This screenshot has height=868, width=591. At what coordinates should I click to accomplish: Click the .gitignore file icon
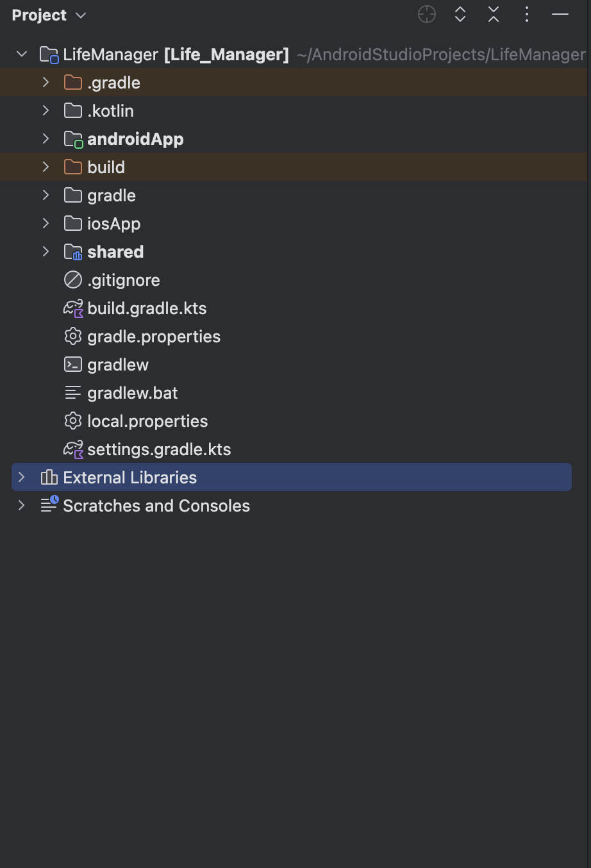coord(73,280)
